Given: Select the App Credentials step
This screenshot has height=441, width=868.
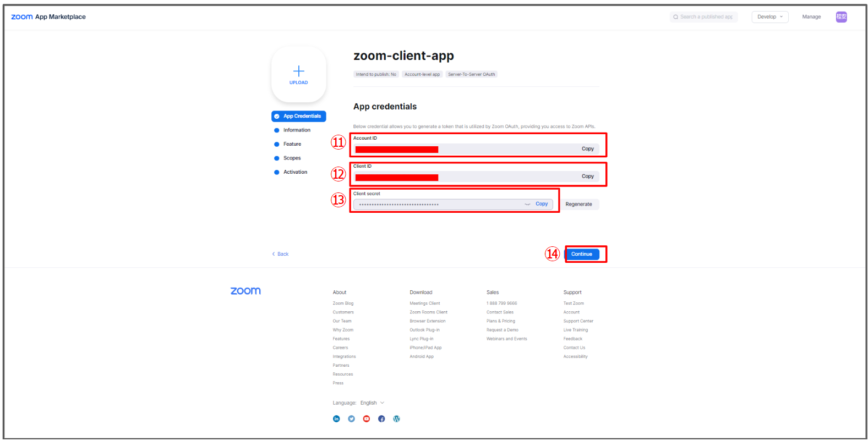Looking at the screenshot, I should [299, 116].
